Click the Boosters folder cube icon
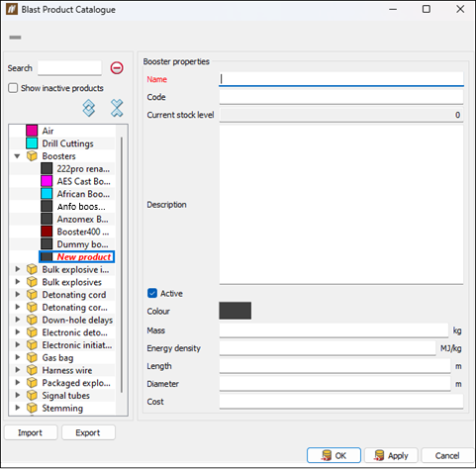Screen dimensions: 476x469 [x=32, y=155]
